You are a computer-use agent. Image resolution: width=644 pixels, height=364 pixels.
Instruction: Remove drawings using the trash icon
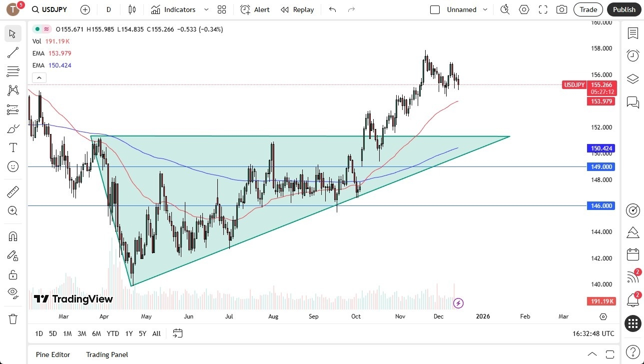coord(12,318)
